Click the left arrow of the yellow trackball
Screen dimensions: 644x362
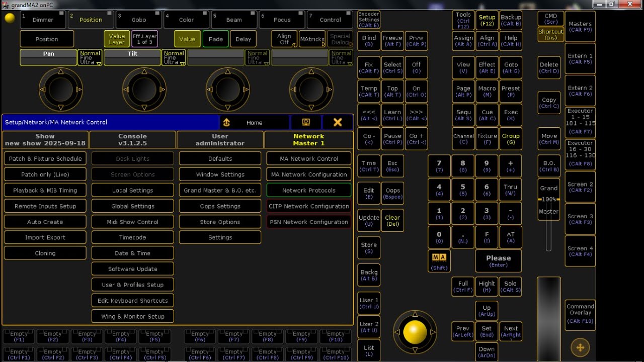(x=397, y=332)
